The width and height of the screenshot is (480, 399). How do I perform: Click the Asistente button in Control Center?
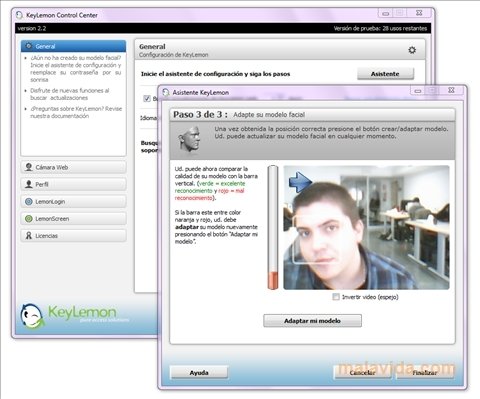[x=385, y=74]
